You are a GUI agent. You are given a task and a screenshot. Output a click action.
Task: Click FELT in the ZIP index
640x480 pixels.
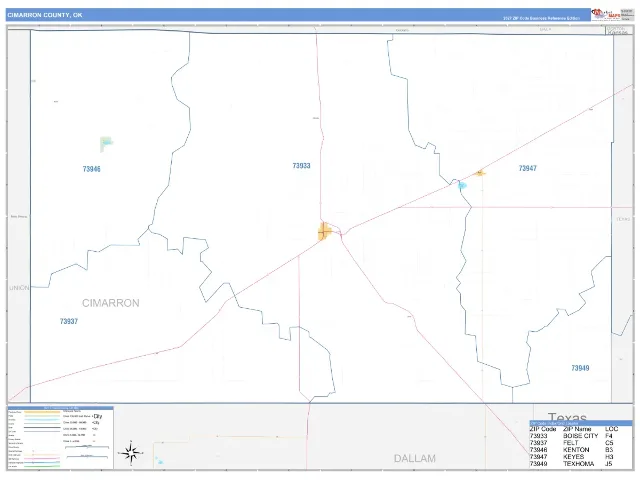click(x=571, y=443)
